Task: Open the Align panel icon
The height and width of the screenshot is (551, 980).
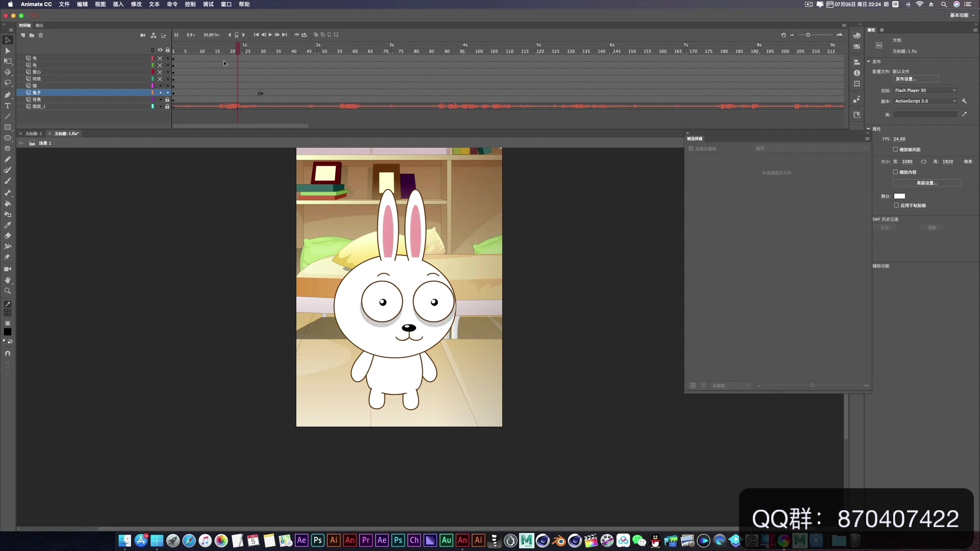Action: click(x=857, y=62)
